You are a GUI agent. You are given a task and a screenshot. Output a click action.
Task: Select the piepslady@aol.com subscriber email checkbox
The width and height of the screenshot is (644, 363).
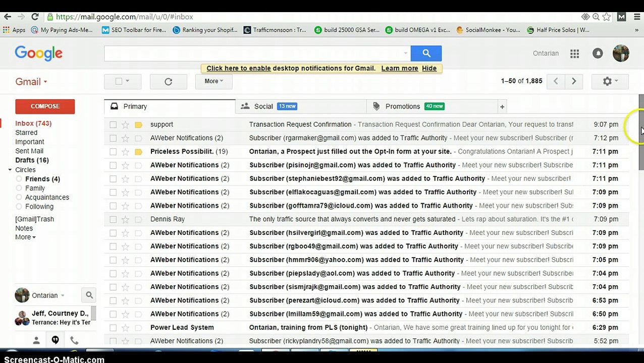tap(113, 274)
